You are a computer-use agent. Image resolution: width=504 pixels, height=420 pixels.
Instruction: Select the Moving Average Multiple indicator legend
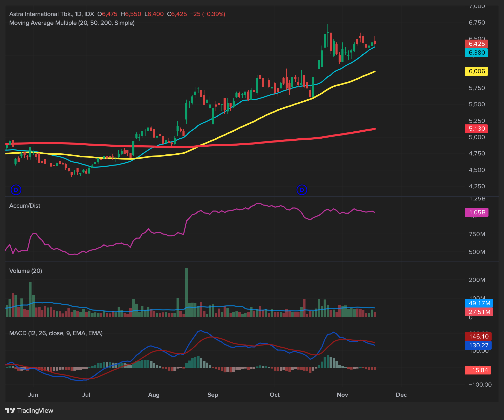(72, 23)
